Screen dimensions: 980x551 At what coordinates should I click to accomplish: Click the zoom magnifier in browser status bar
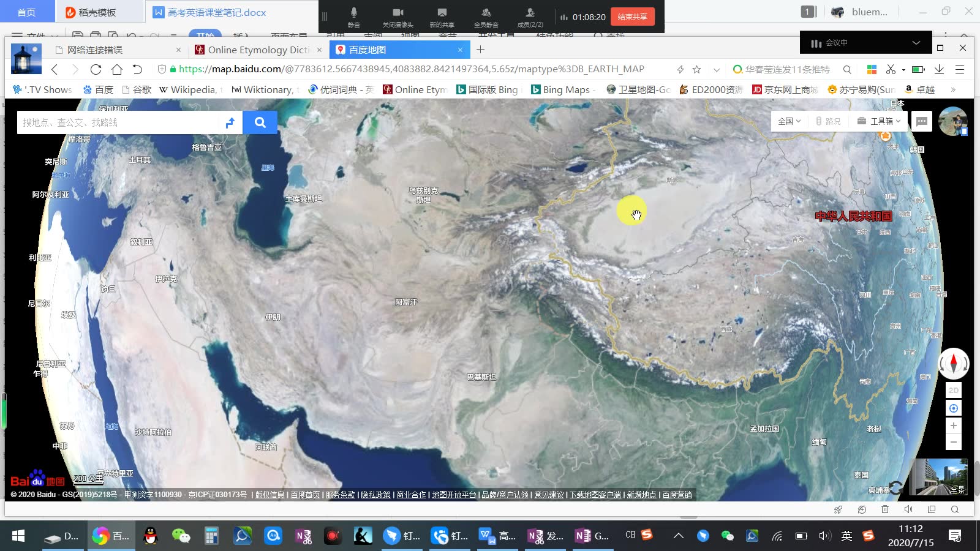click(955, 509)
